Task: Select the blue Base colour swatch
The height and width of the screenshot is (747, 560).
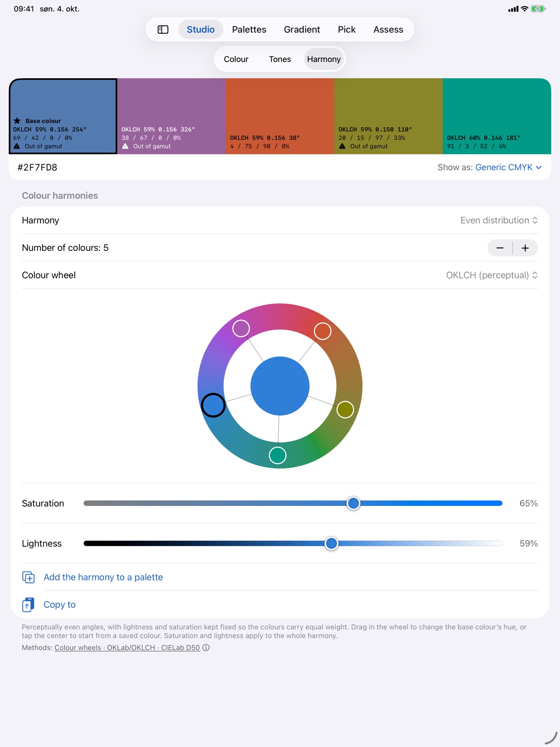Action: click(x=63, y=116)
